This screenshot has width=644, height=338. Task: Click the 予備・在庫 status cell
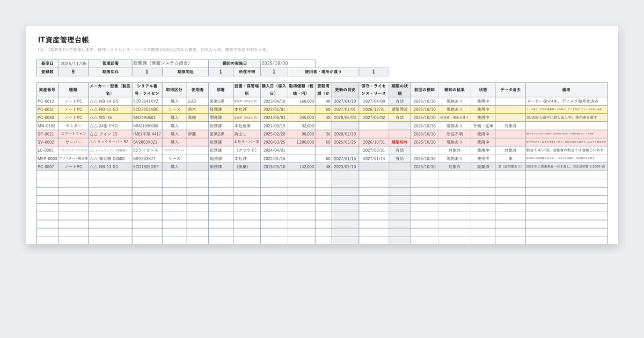click(483, 126)
